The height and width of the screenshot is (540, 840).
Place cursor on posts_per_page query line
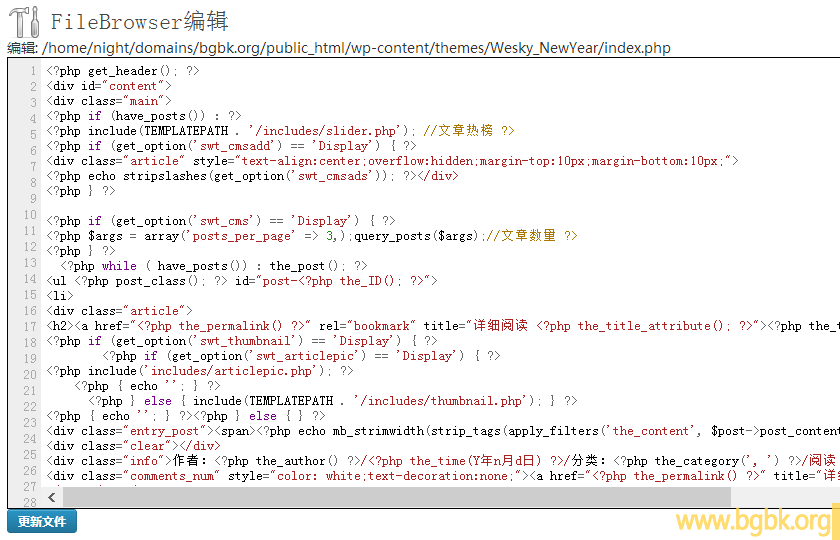click(300, 236)
